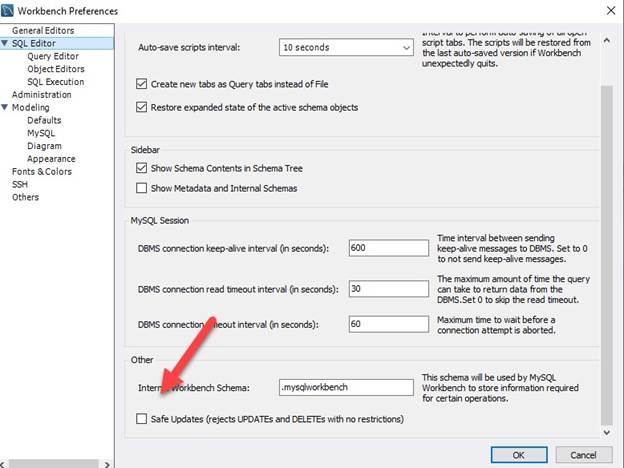Select Fonts & Colors in the sidebar
Viewport: 624px width, 468px height.
pos(42,172)
